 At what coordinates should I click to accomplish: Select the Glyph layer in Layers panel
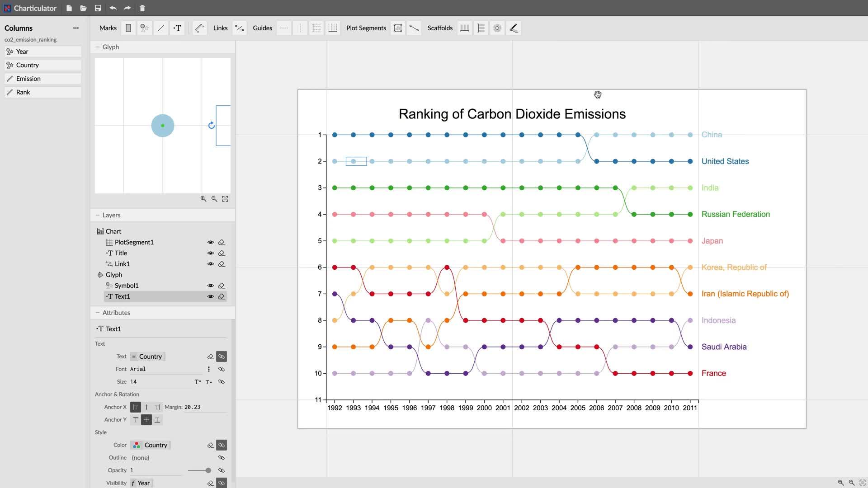pyautogui.click(x=113, y=274)
